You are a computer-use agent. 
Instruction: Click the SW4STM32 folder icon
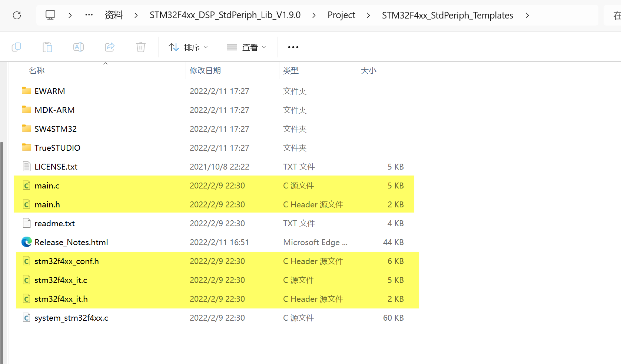27,128
